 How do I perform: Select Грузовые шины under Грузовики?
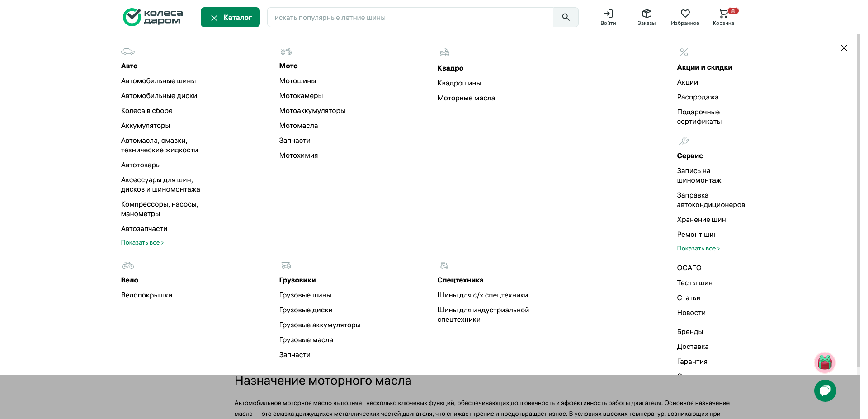(305, 295)
